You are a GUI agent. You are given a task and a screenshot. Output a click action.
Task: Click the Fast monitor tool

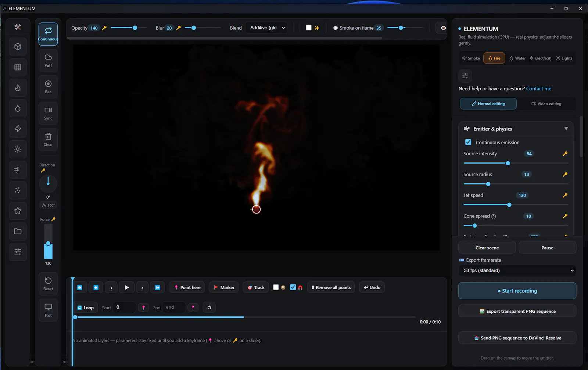tap(48, 310)
